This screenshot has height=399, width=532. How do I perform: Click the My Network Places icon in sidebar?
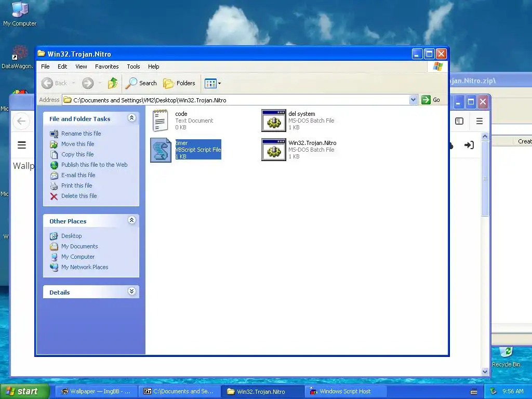(54, 268)
